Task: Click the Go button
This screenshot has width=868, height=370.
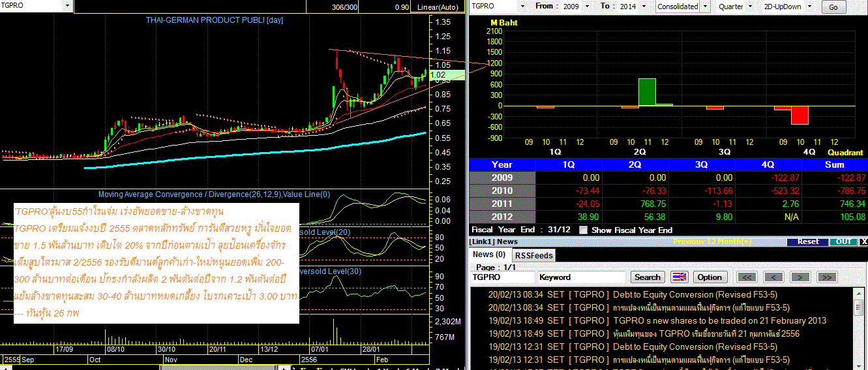Action: click(x=833, y=7)
